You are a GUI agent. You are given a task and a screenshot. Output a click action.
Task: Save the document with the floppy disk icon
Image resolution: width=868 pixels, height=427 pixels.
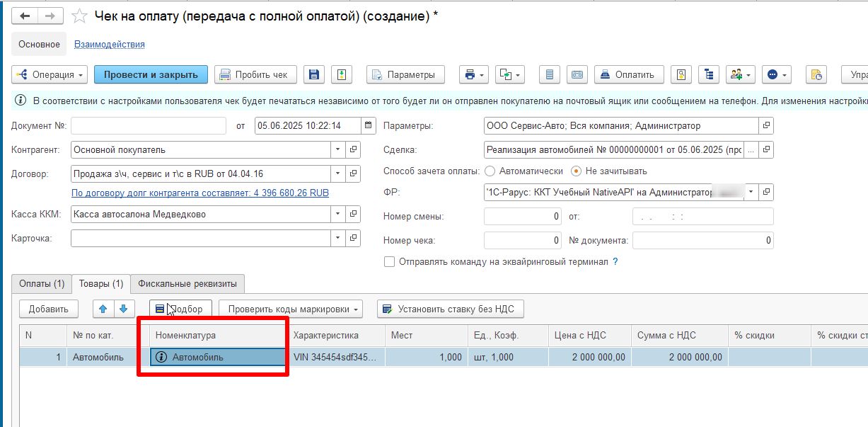pyautogui.click(x=314, y=74)
